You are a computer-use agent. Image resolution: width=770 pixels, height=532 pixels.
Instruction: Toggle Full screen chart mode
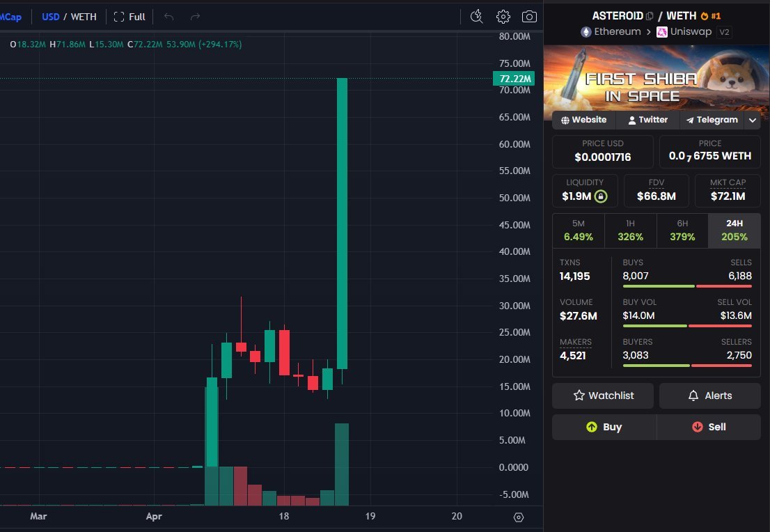(x=129, y=16)
